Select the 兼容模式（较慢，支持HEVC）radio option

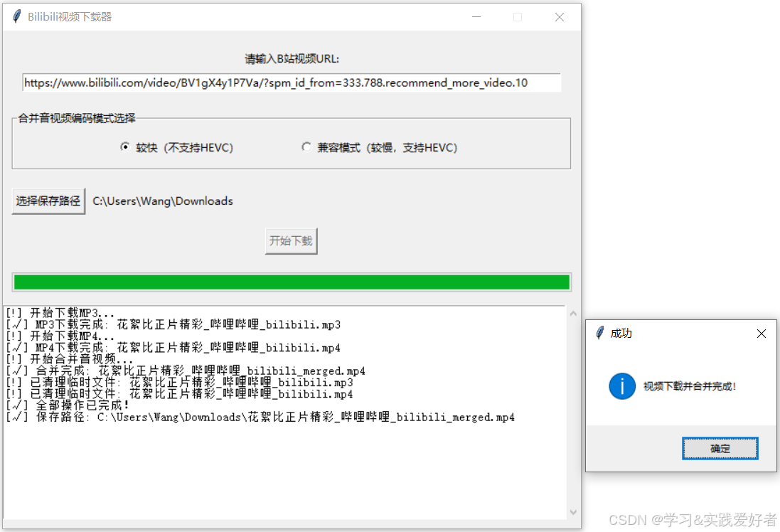pos(379,147)
